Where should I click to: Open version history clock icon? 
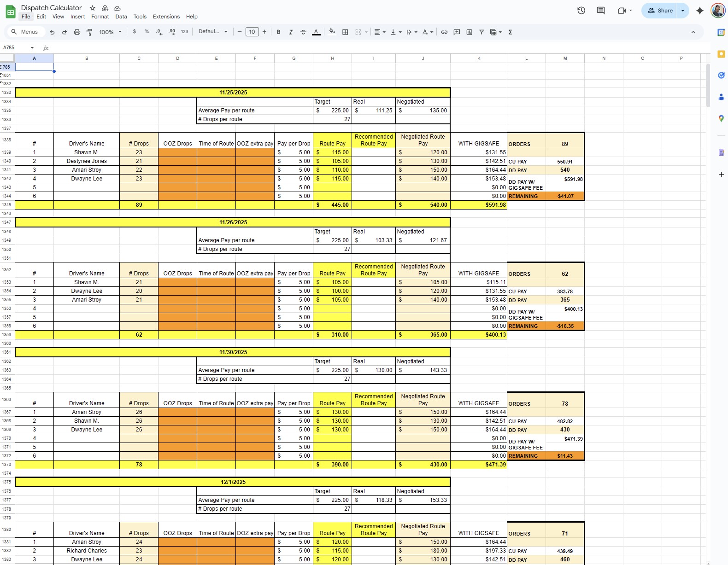[x=581, y=11]
